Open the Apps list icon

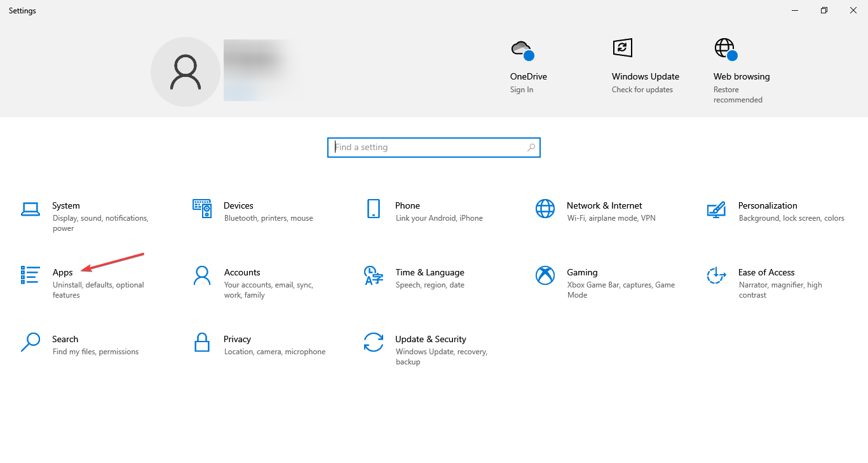tap(31, 275)
